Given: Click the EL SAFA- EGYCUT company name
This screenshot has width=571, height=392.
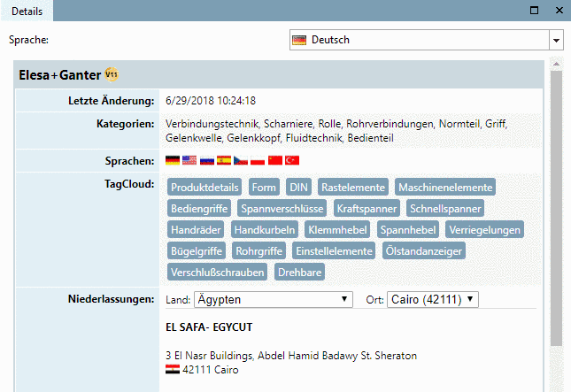Looking at the screenshot, I should pyautogui.click(x=209, y=327).
